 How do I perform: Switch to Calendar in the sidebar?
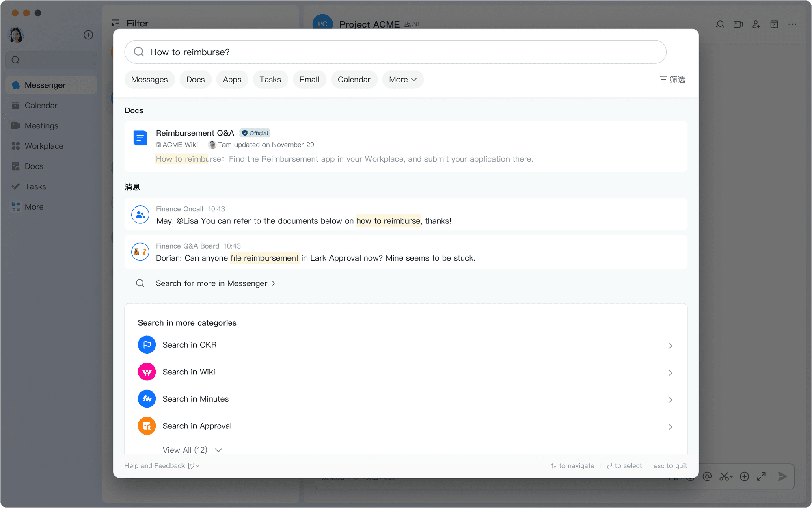[x=41, y=105]
